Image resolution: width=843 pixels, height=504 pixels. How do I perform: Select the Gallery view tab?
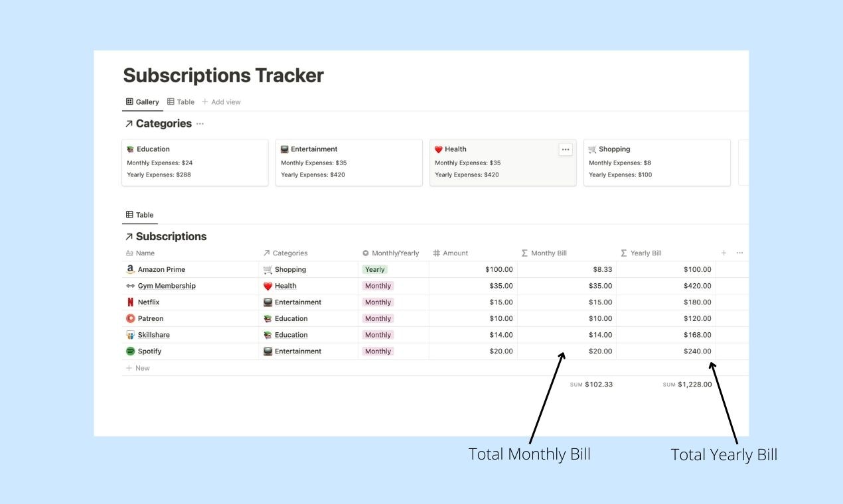[x=142, y=101]
